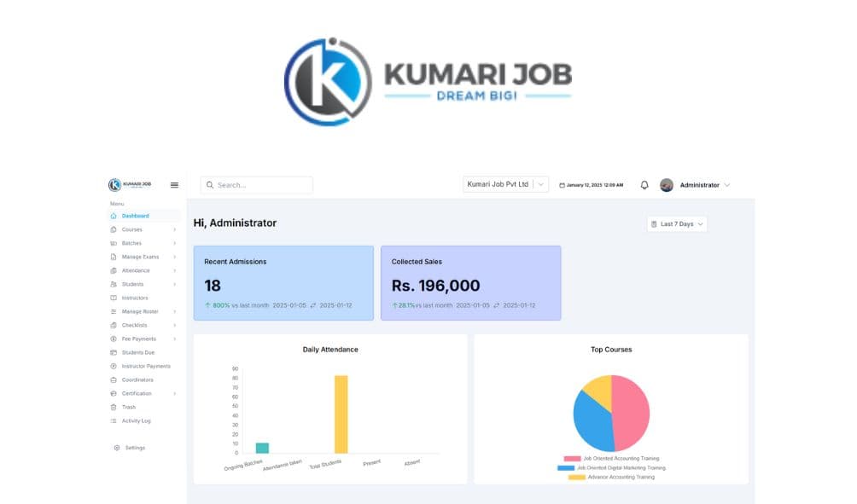Click the Fee Payments icon
The image size is (857, 504).
pos(114,339)
